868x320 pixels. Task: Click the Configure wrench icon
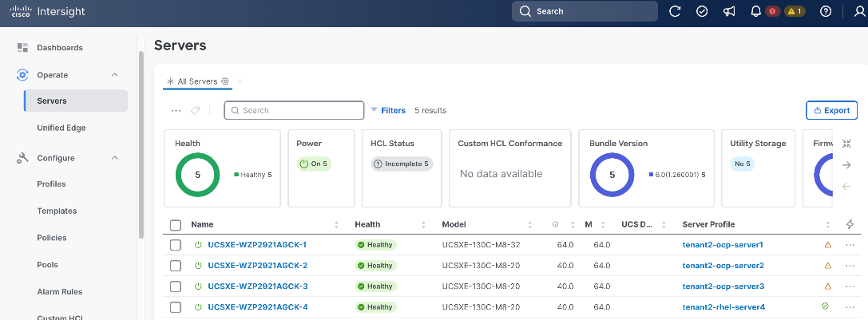tap(22, 158)
